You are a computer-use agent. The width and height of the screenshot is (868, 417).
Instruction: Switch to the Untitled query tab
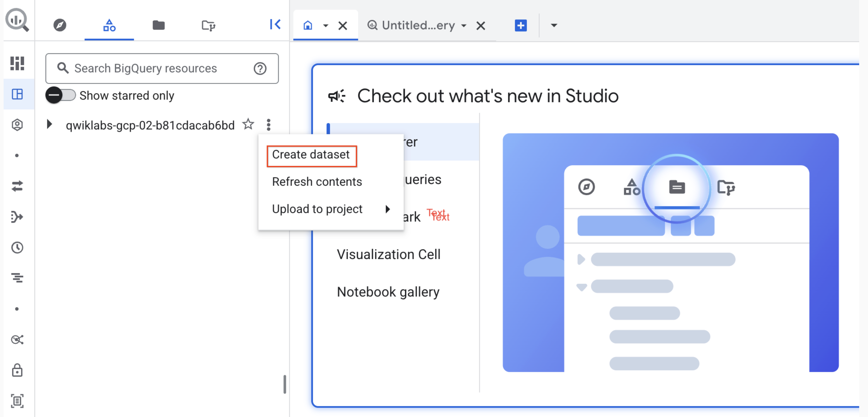418,26
